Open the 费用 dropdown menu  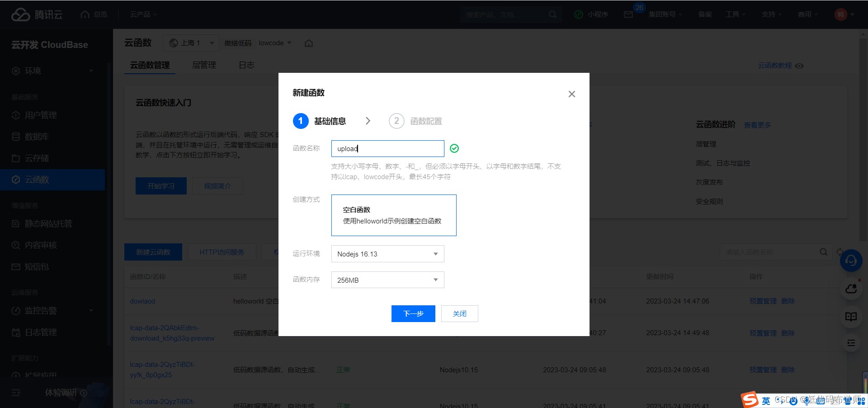coord(807,14)
